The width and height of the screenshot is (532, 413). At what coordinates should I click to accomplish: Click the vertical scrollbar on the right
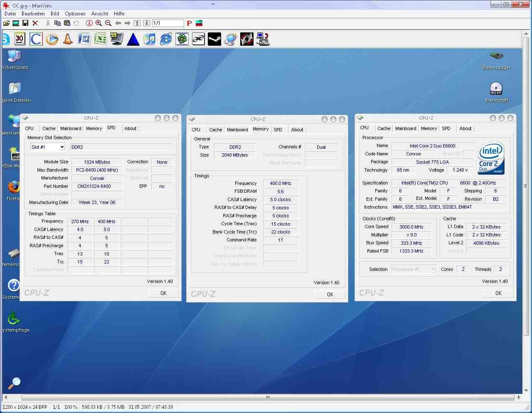(x=526, y=186)
